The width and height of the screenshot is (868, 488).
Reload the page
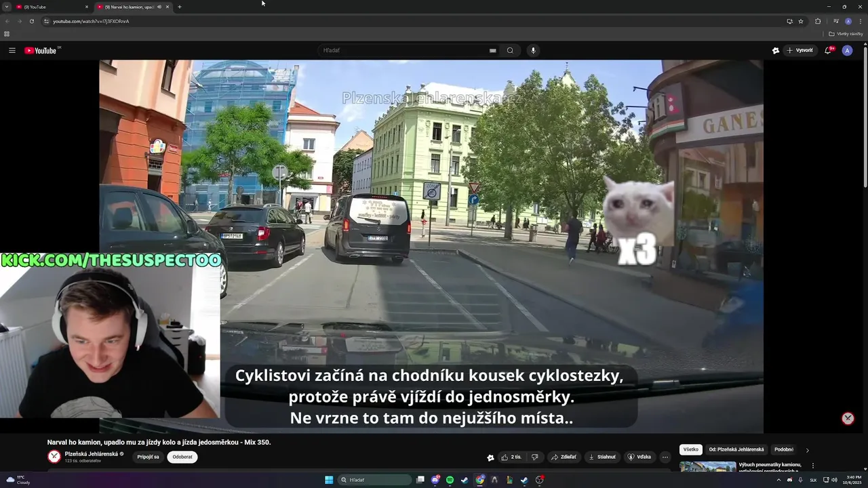click(x=31, y=21)
